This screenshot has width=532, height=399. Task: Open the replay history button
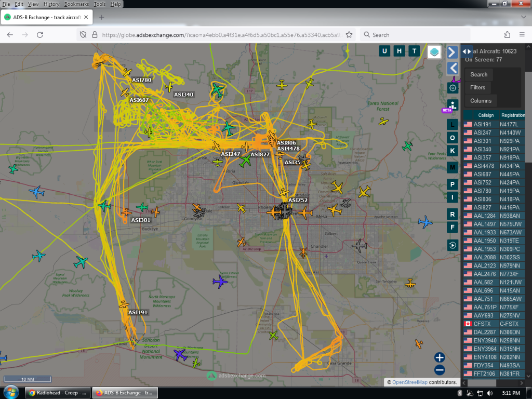pyautogui.click(x=453, y=245)
